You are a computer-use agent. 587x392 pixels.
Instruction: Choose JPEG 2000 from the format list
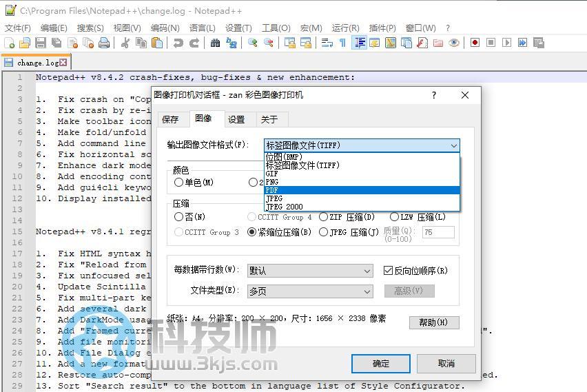362,207
